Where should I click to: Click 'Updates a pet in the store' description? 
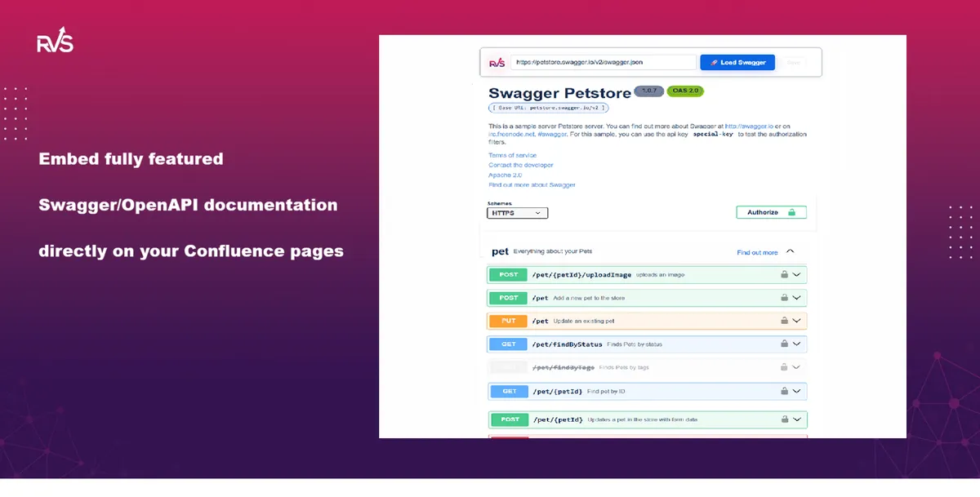[x=643, y=419]
